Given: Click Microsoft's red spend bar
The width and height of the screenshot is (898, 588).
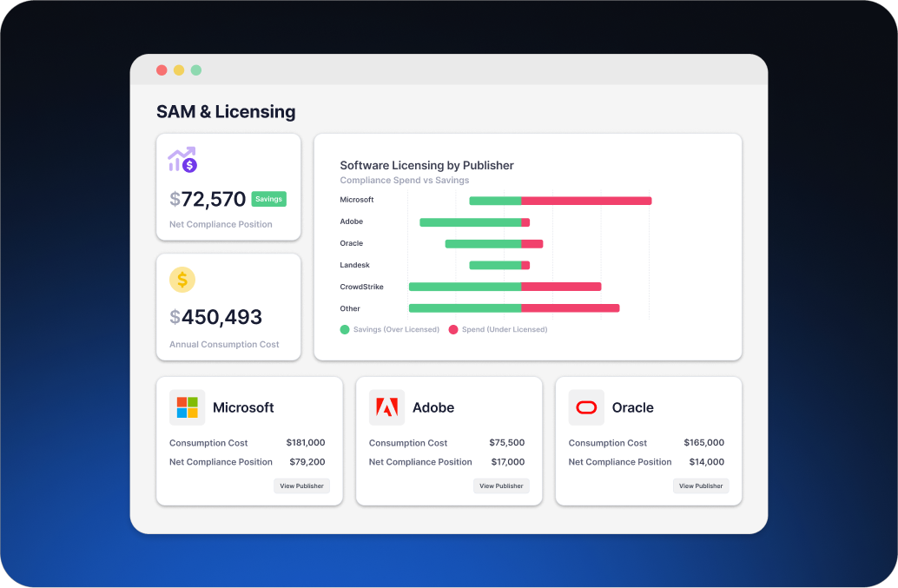Looking at the screenshot, I should coord(586,201).
